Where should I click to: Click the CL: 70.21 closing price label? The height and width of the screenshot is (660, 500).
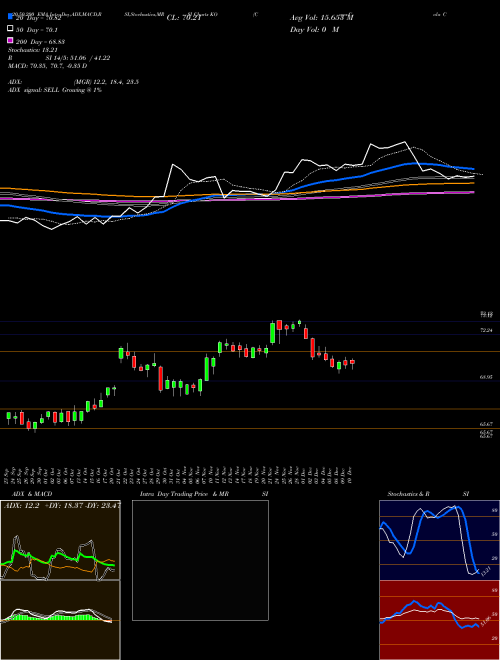(x=184, y=18)
